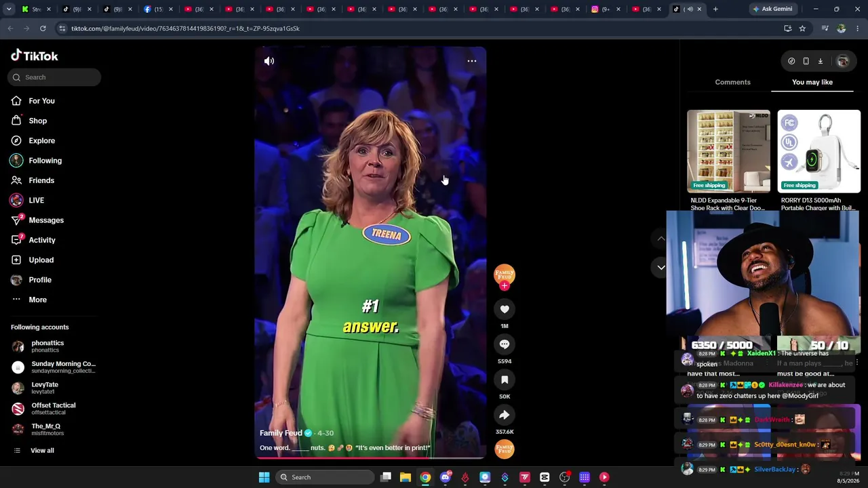Reload the page in Chrome
Viewport: 868px width, 488px height.
click(43, 28)
